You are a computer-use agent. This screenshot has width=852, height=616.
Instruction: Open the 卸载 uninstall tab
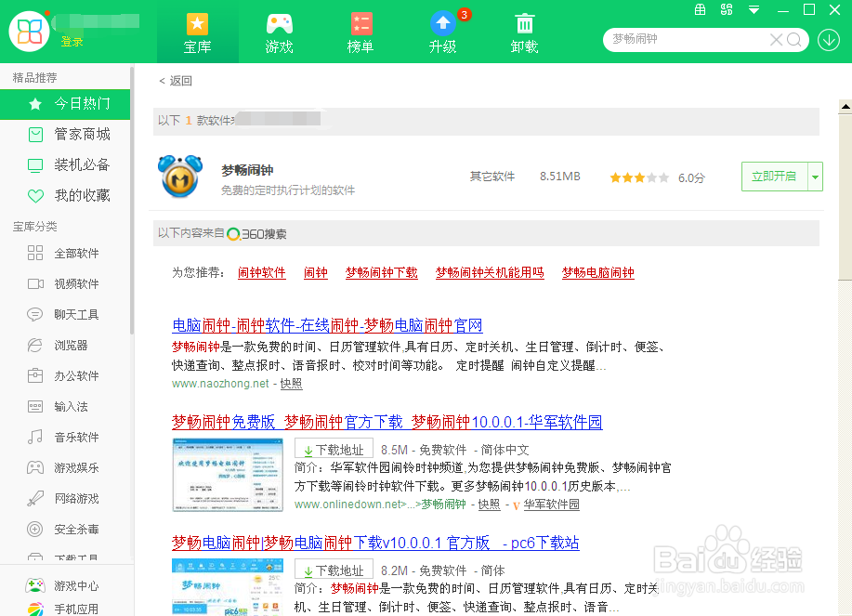pos(524,33)
